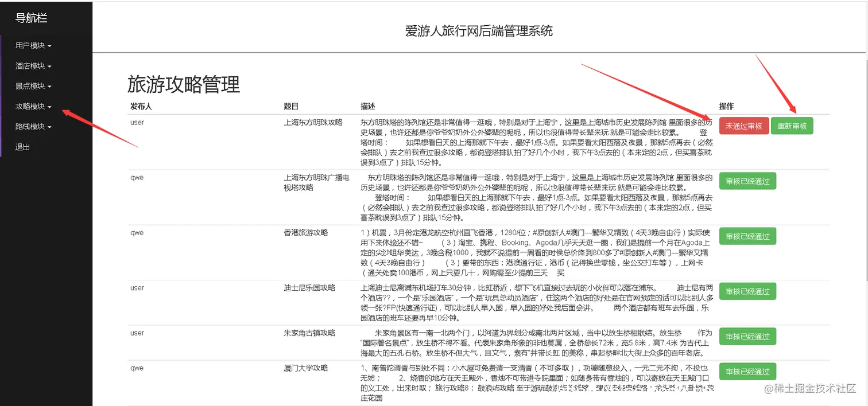Image resolution: width=868 pixels, height=406 pixels.
Task: Click the title 上海东方明珠攻略
Action: pos(313,123)
